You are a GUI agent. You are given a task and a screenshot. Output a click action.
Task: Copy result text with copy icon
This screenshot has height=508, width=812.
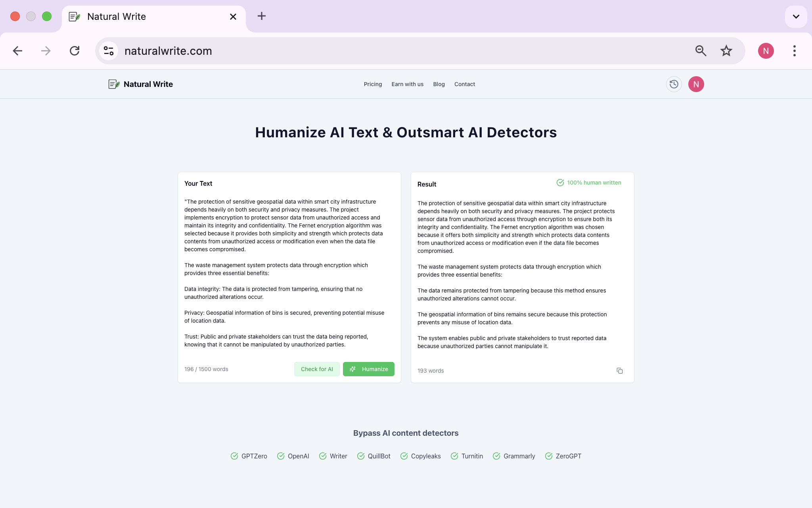point(620,371)
